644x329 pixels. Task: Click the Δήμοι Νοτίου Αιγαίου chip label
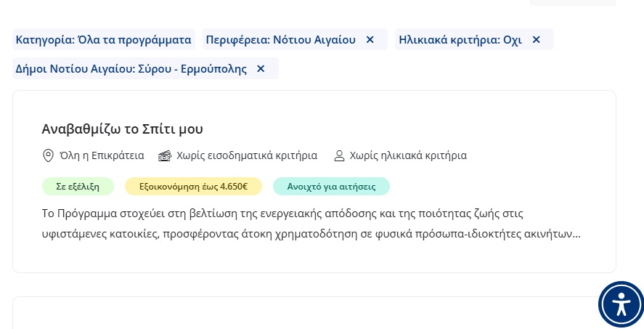pos(131,69)
